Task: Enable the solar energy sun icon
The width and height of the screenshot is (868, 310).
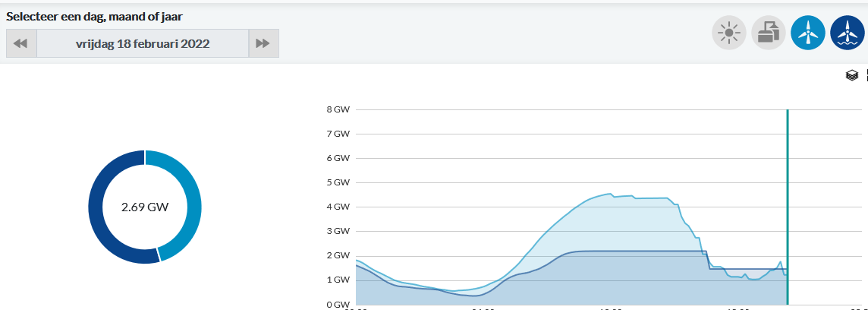Action: click(729, 33)
